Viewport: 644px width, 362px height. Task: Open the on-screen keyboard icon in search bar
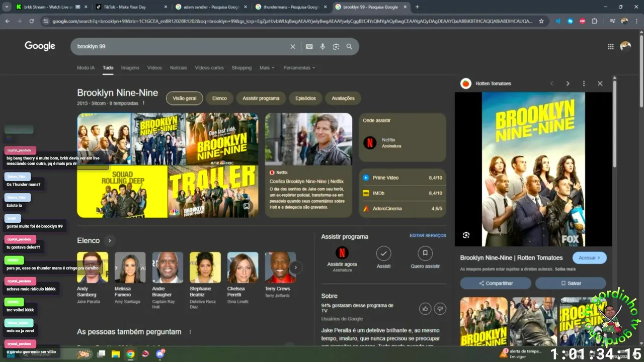[309, 46]
